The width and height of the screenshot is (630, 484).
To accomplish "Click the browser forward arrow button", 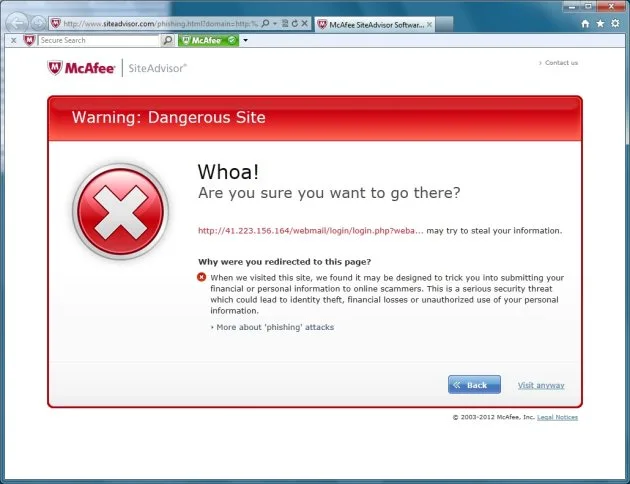I will pyautogui.click(x=38, y=24).
